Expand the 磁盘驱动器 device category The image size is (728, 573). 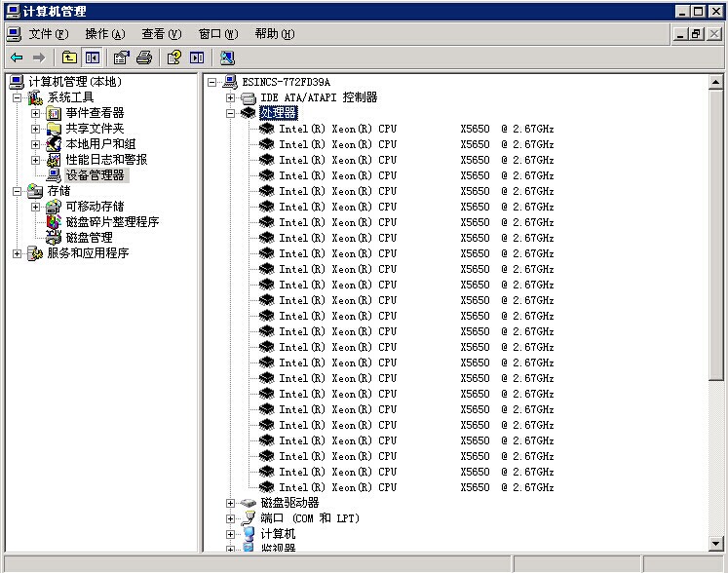231,503
